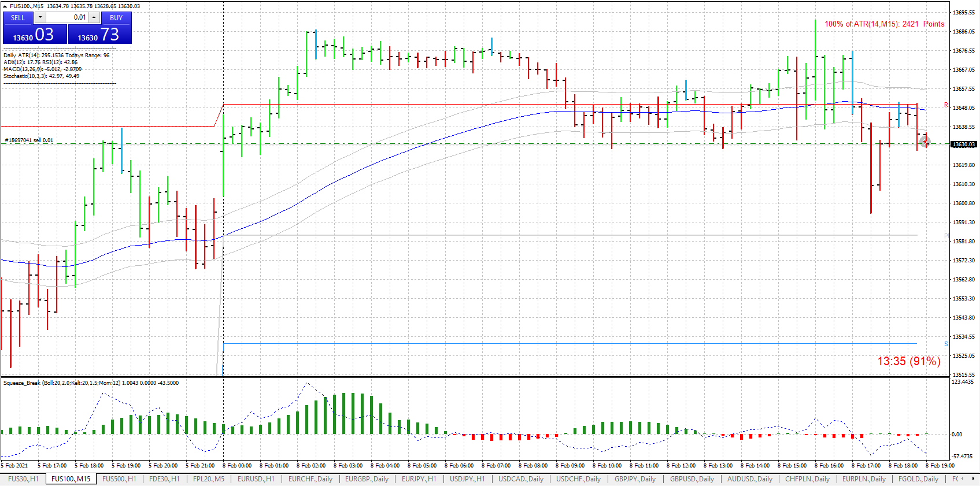Switch to the EURJPY,H1 chart tab

pos(419,479)
